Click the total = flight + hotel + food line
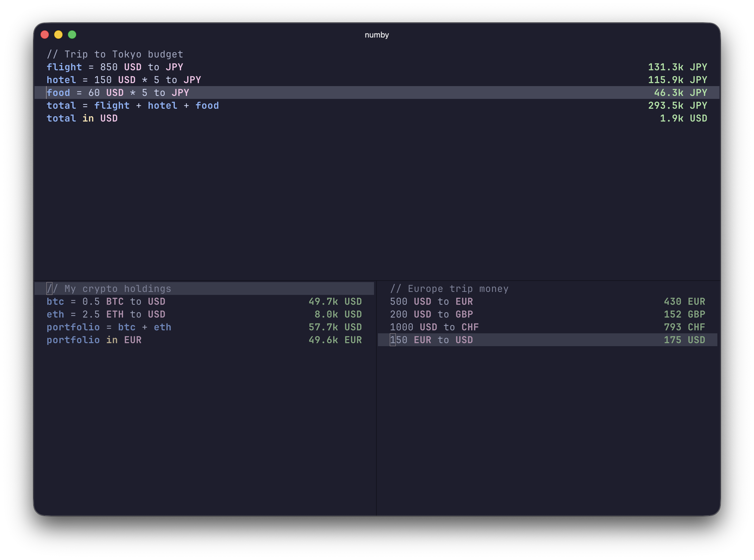 (133, 105)
